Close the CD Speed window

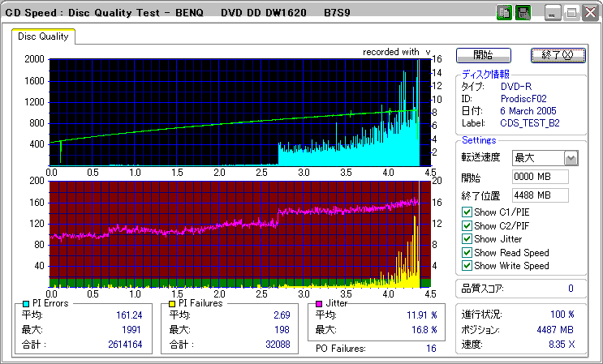coord(590,13)
